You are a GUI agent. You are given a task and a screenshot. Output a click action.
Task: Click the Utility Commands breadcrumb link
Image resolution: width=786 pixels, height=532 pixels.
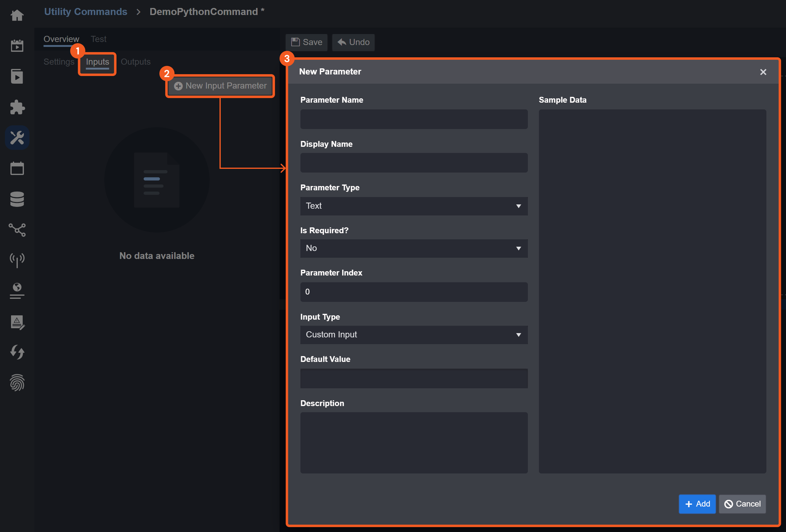pyautogui.click(x=86, y=12)
